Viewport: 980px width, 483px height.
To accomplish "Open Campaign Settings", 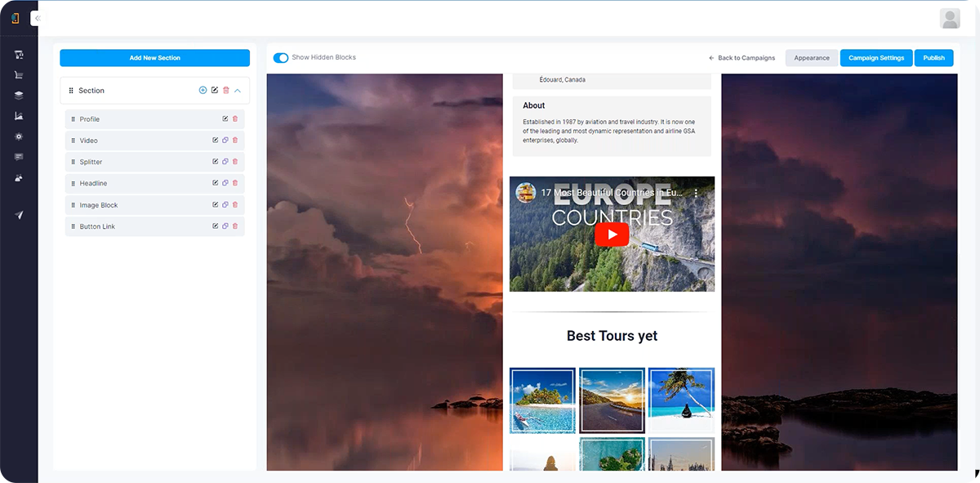I will [875, 58].
